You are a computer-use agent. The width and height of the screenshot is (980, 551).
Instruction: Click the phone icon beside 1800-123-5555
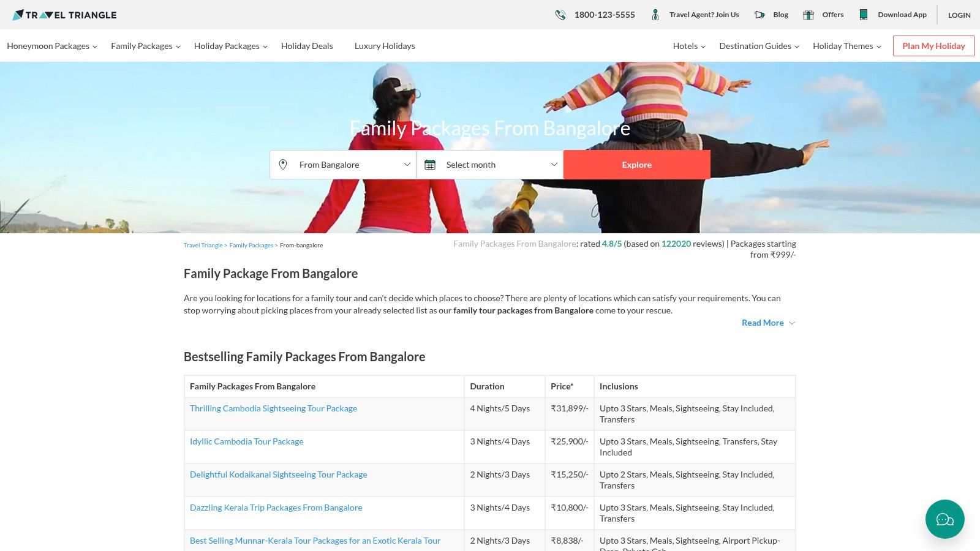pos(560,14)
